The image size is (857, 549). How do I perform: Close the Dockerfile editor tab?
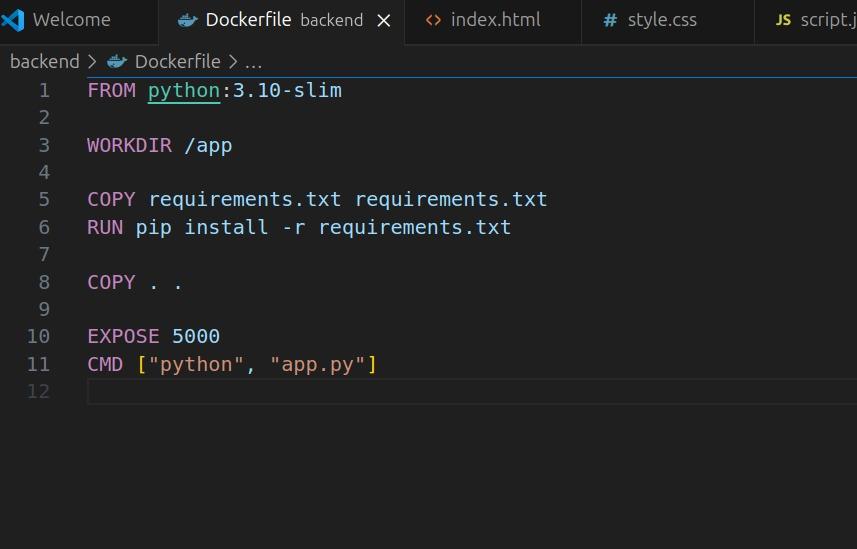pyautogui.click(x=384, y=20)
